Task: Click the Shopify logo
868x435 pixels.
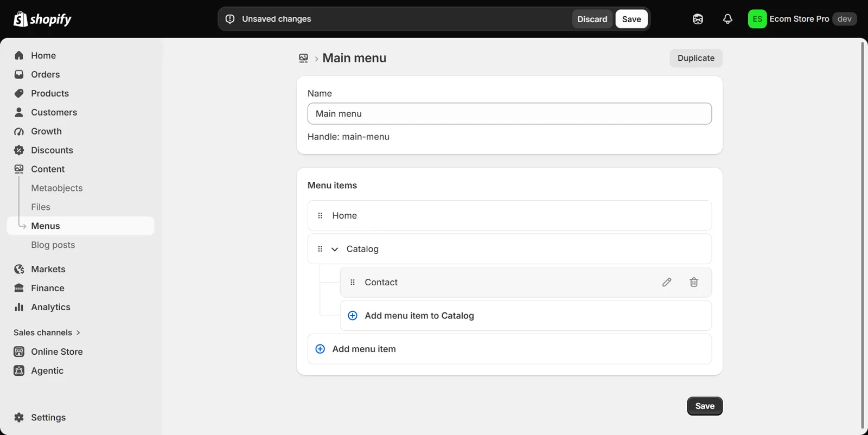Action: pos(42,19)
